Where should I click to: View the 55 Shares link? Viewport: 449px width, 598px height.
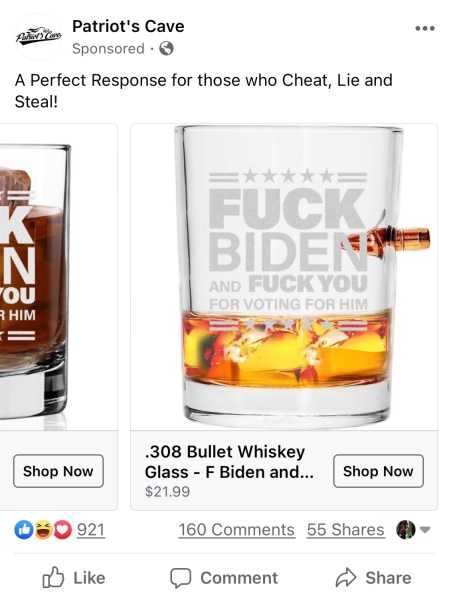pyautogui.click(x=346, y=530)
